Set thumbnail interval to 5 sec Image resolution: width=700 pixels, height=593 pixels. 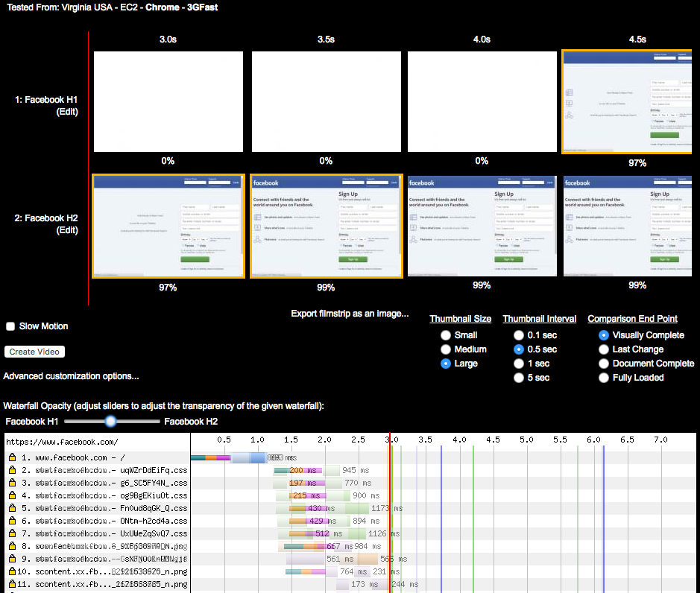[x=519, y=378]
